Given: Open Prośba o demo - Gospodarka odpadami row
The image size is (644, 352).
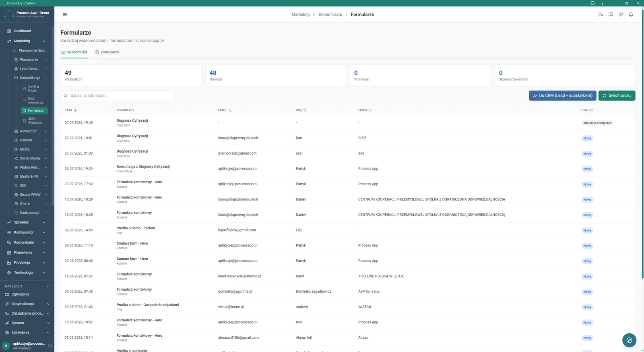Looking at the screenshot, I should [348, 307].
